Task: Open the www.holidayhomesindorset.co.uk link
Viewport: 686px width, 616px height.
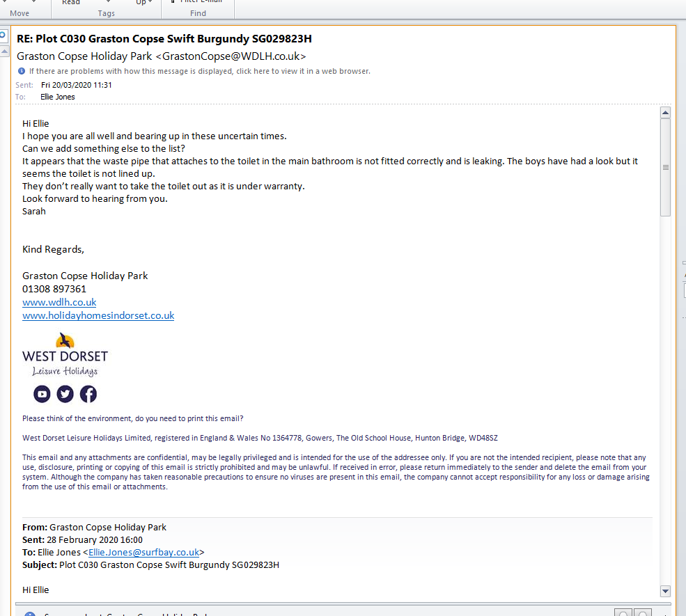Action: (98, 315)
